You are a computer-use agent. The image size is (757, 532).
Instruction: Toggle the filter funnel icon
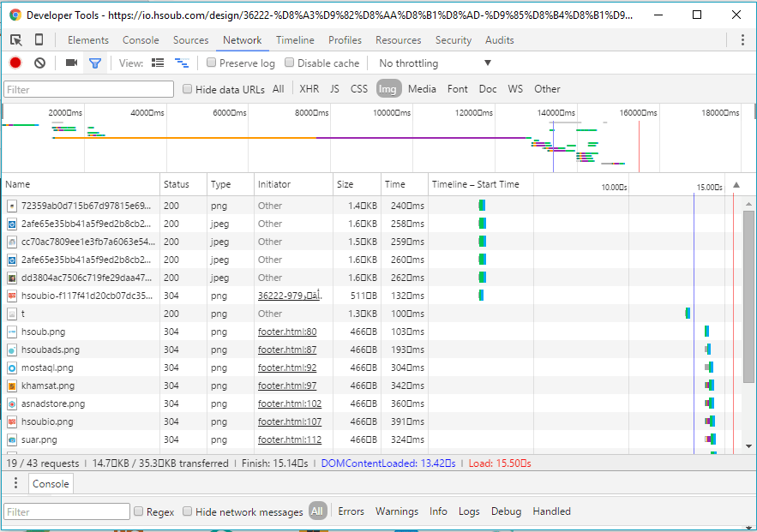pos(95,63)
